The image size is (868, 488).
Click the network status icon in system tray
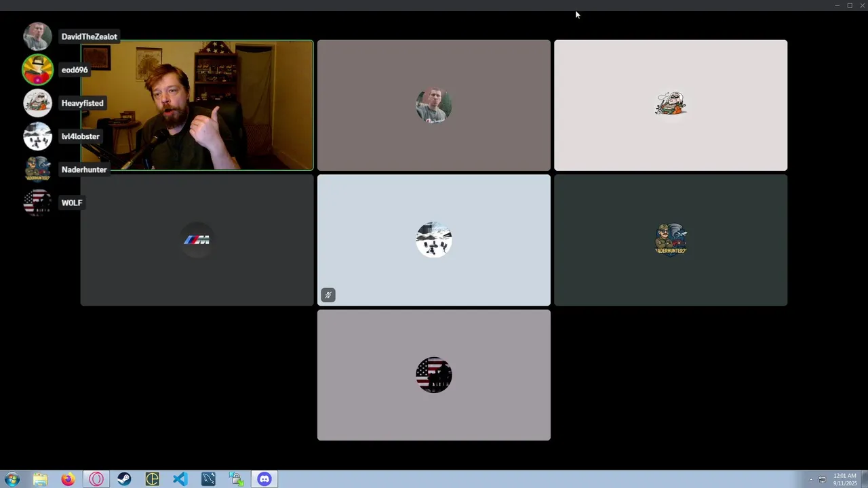tap(822, 480)
